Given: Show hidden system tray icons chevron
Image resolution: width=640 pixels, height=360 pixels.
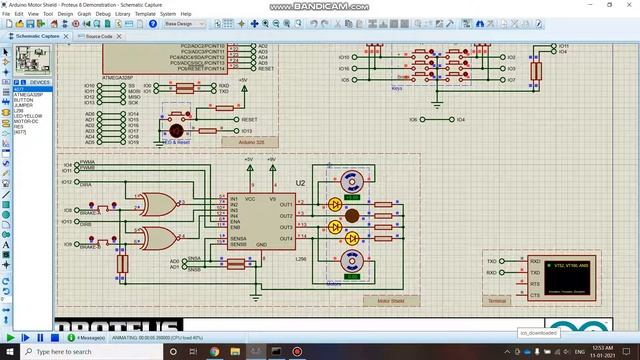Looking at the screenshot, I should [507, 351].
